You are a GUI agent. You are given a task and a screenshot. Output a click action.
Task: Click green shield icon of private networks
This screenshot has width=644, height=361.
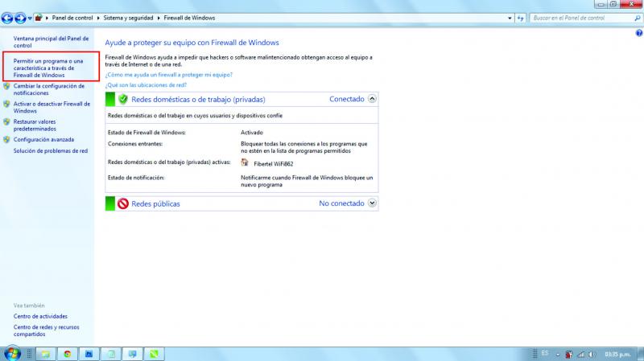pos(123,99)
